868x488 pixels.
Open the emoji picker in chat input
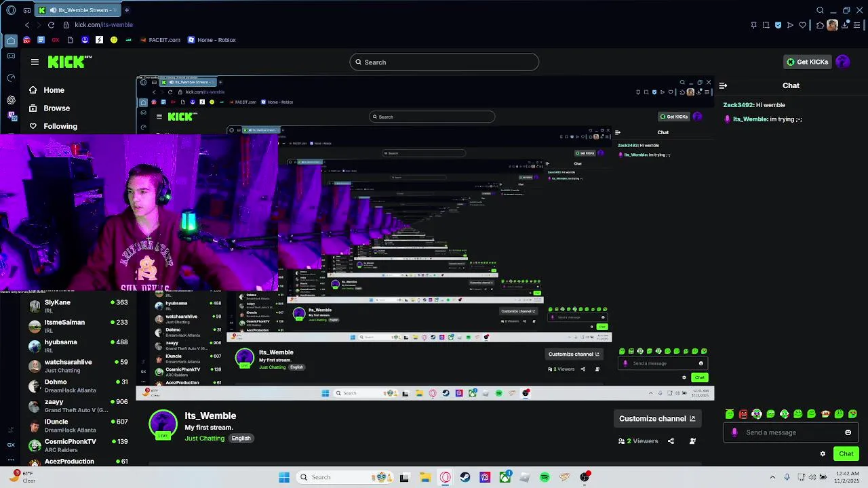[x=848, y=432]
